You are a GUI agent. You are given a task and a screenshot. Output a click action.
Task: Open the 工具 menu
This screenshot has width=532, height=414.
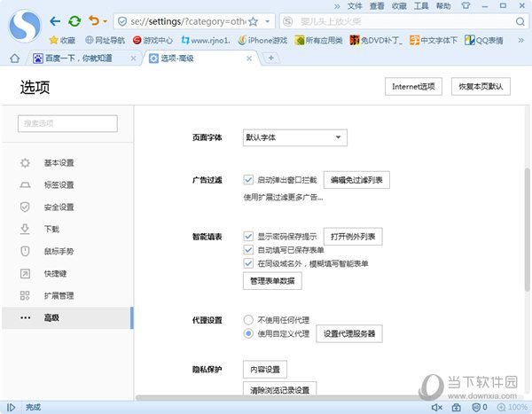tap(421, 6)
